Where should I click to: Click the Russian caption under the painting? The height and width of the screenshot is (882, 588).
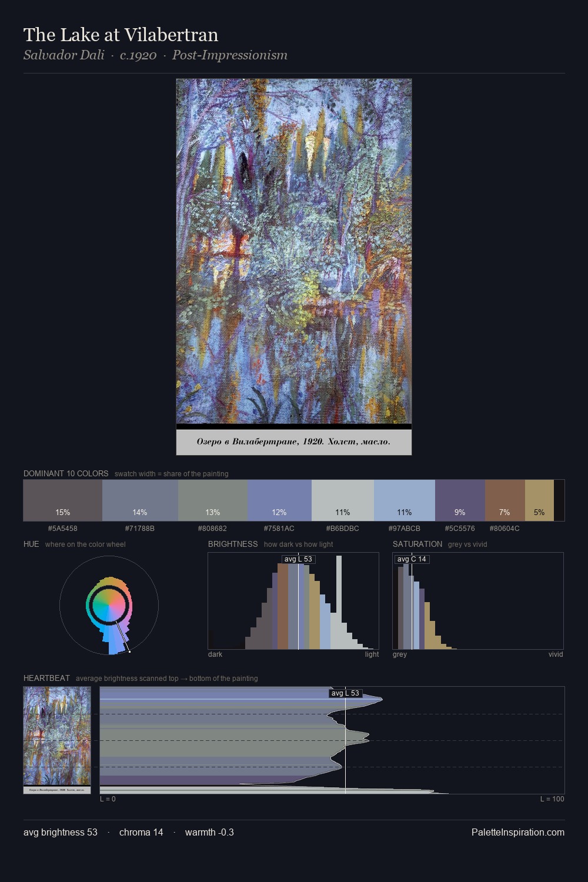(293, 442)
